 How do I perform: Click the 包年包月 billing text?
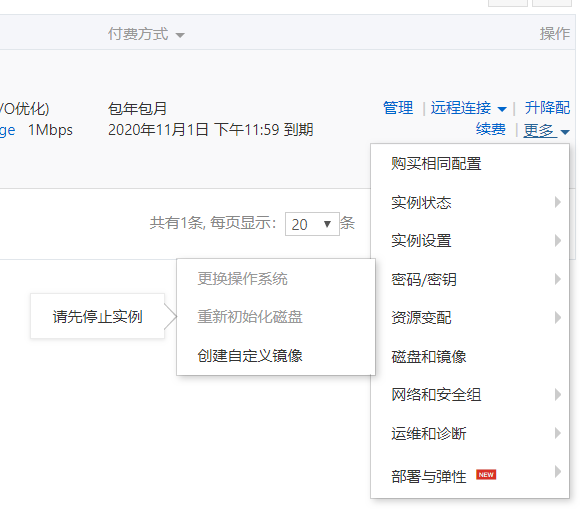pyautogui.click(x=137, y=109)
